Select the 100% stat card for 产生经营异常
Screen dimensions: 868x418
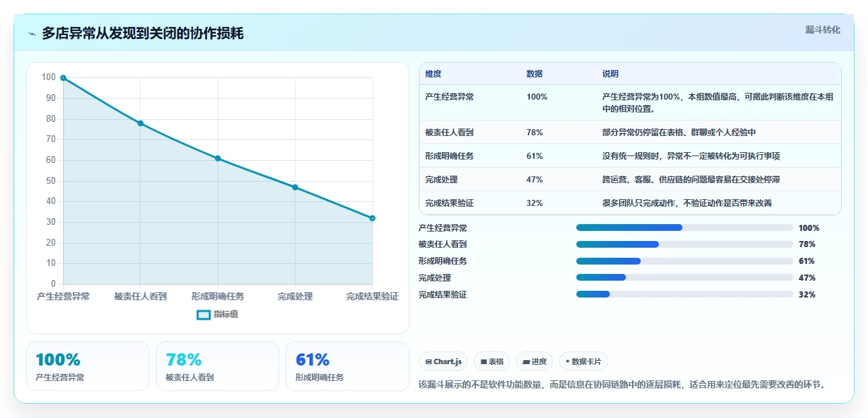coord(87,366)
